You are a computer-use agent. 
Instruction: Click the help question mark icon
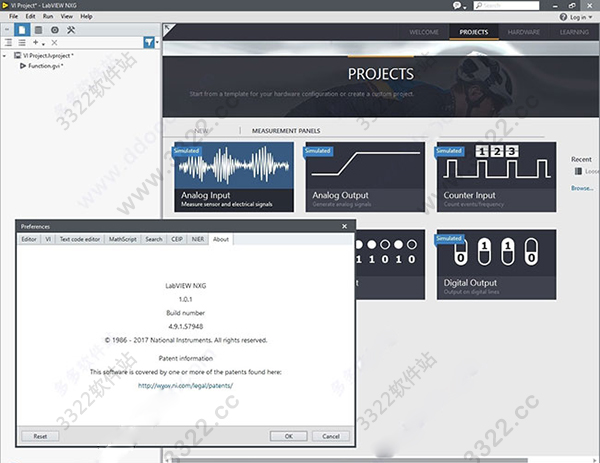tap(563, 17)
